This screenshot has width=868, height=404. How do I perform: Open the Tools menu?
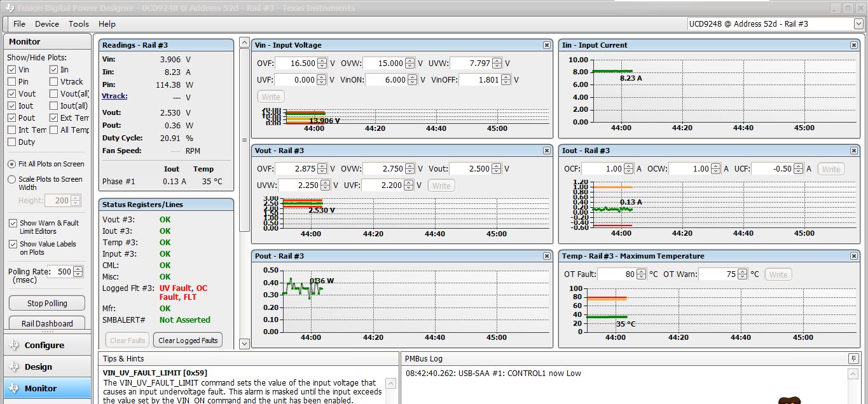79,24
